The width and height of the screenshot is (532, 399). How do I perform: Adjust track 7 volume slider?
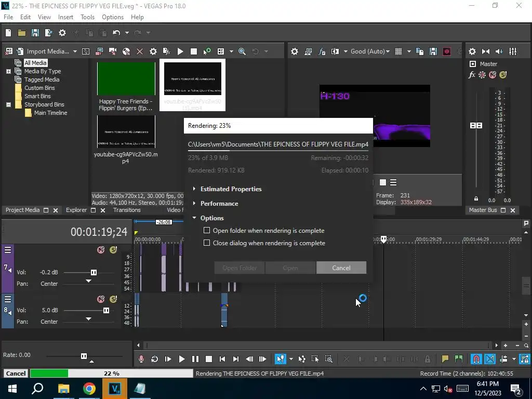pyautogui.click(x=94, y=272)
